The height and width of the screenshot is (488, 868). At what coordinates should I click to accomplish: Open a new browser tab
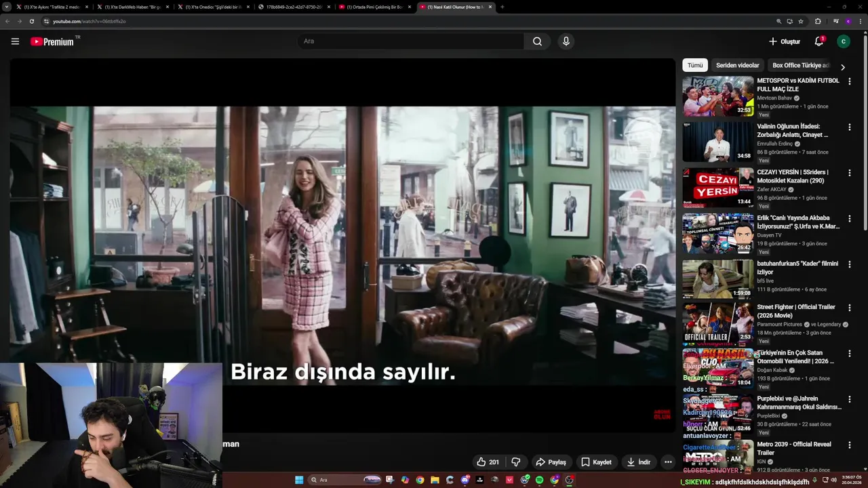(502, 7)
